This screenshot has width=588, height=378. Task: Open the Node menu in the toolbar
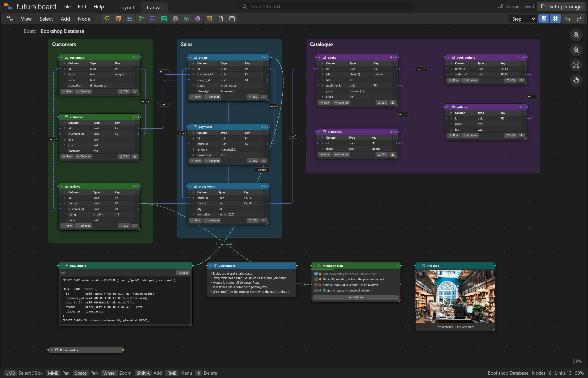point(84,19)
